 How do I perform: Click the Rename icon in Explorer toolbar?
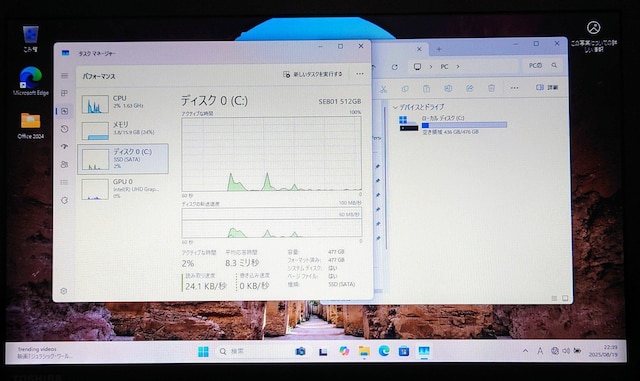[448, 88]
